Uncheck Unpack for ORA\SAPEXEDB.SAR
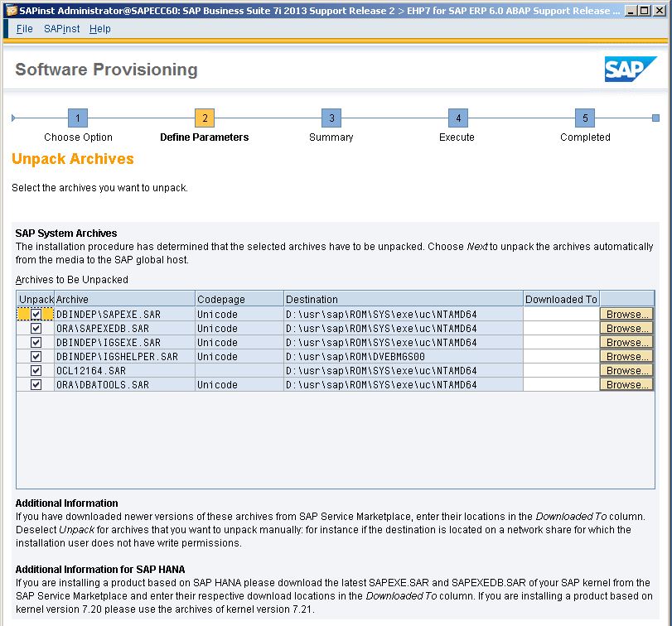The height and width of the screenshot is (626, 672). pyautogui.click(x=36, y=329)
